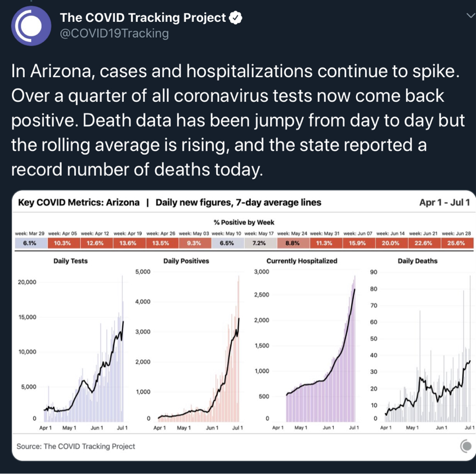Select the 6.5% week May 10 cell
Screen dimensions: 476x474
pyautogui.click(x=226, y=244)
